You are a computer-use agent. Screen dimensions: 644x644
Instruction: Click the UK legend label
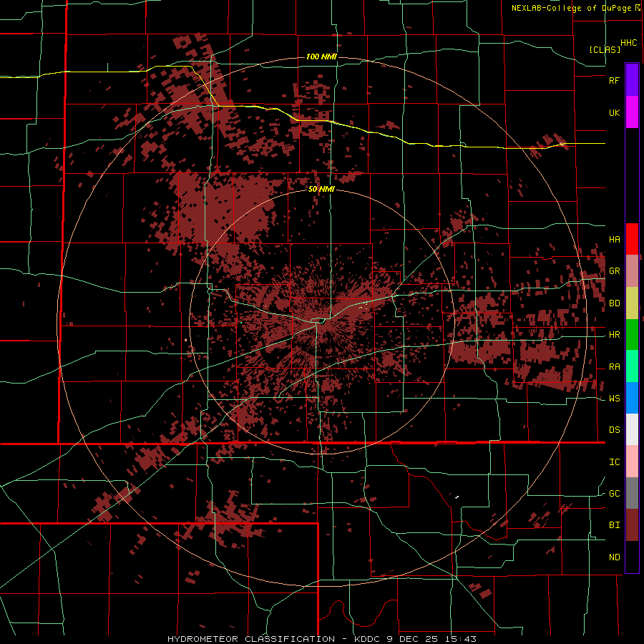(614, 112)
